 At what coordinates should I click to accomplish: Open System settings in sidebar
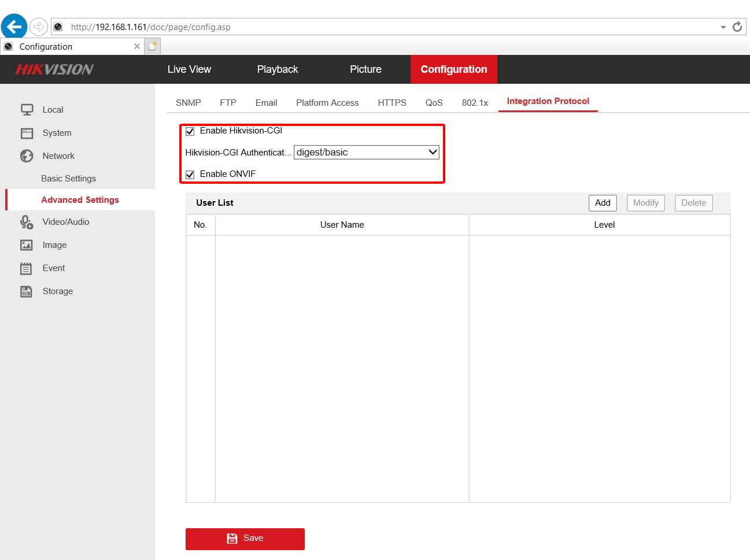[x=57, y=133]
